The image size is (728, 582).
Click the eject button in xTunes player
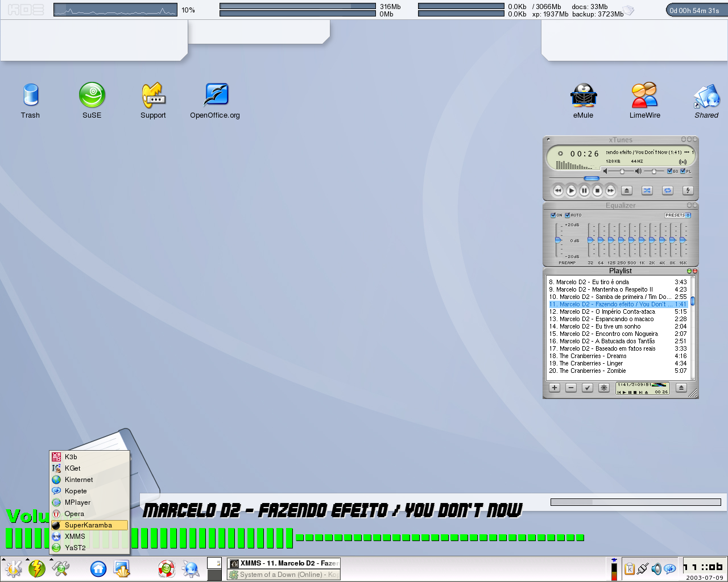626,191
